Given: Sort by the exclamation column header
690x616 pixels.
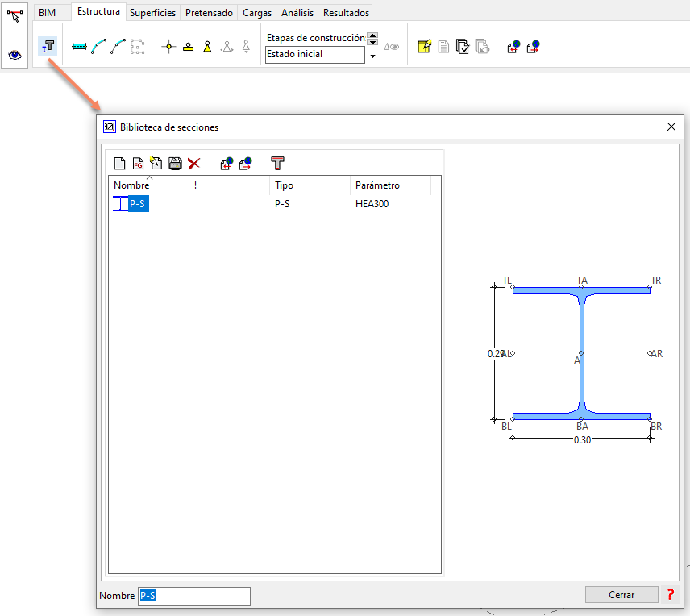Looking at the screenshot, I should pos(229,185).
